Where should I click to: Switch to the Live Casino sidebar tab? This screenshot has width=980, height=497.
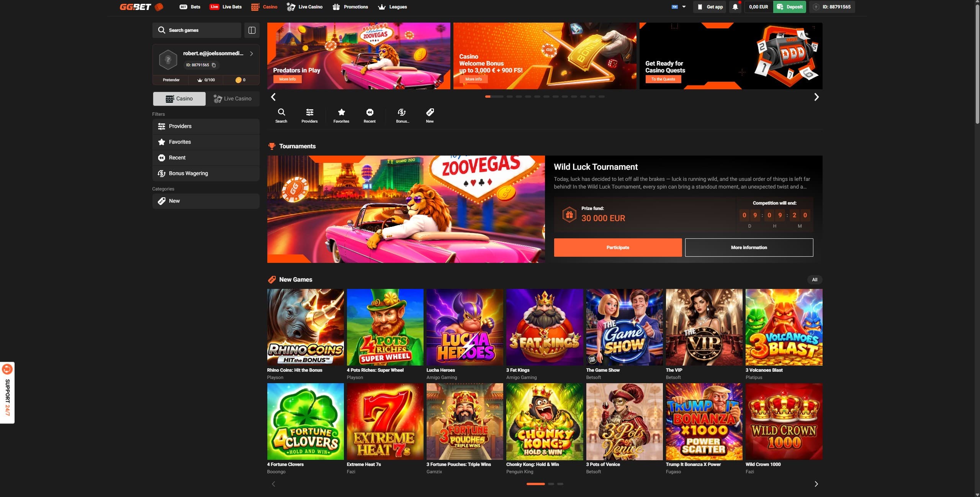tap(232, 99)
